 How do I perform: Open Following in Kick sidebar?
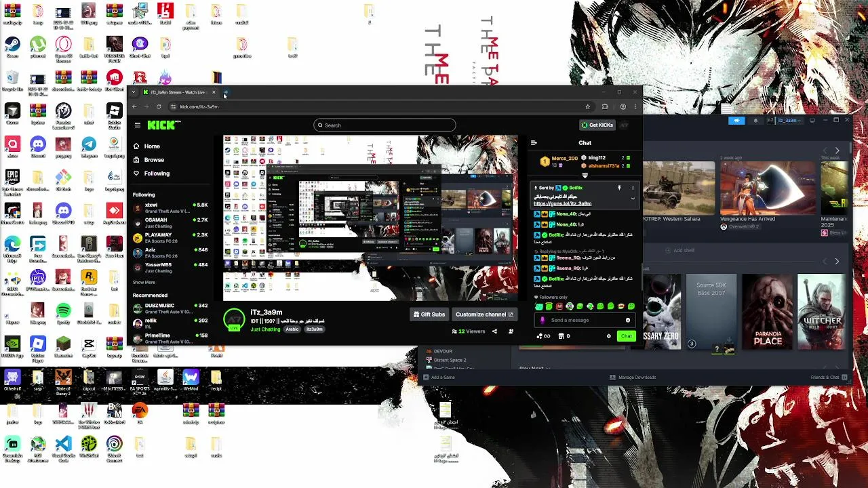[151, 174]
